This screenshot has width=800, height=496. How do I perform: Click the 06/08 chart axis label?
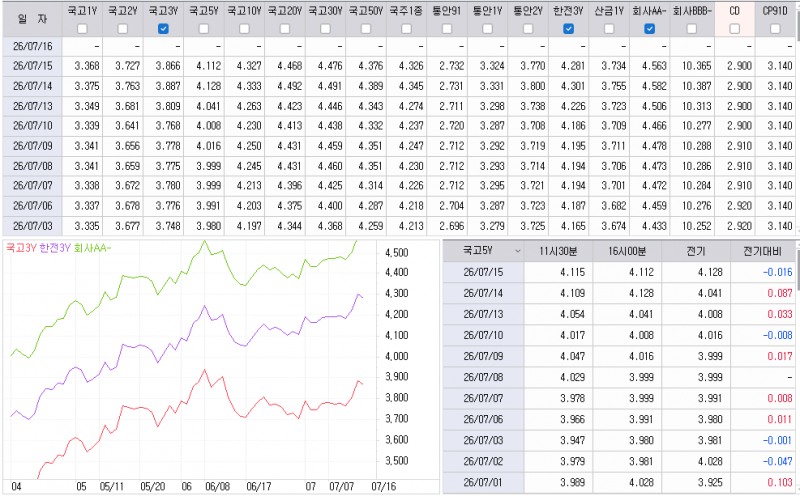217,486
